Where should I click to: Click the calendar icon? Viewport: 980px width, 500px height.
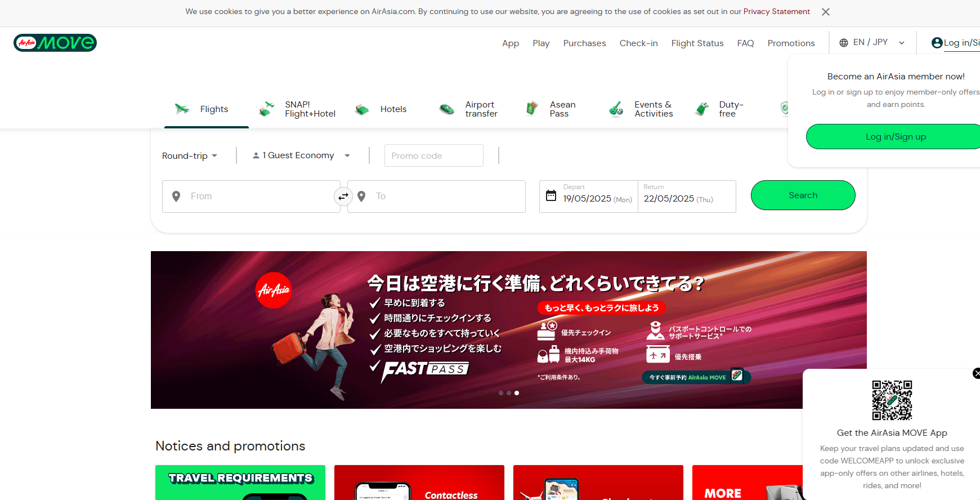click(551, 195)
